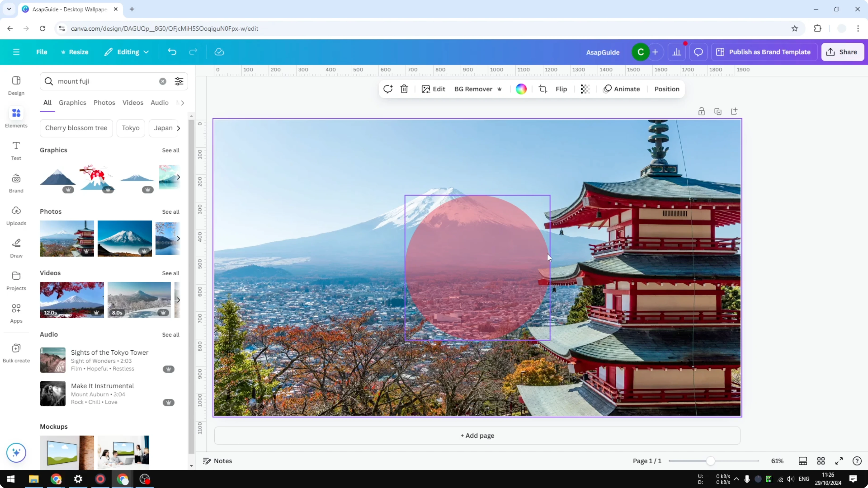The width and height of the screenshot is (868, 488).
Task: Open the Bulk create panel
Action: (16, 352)
